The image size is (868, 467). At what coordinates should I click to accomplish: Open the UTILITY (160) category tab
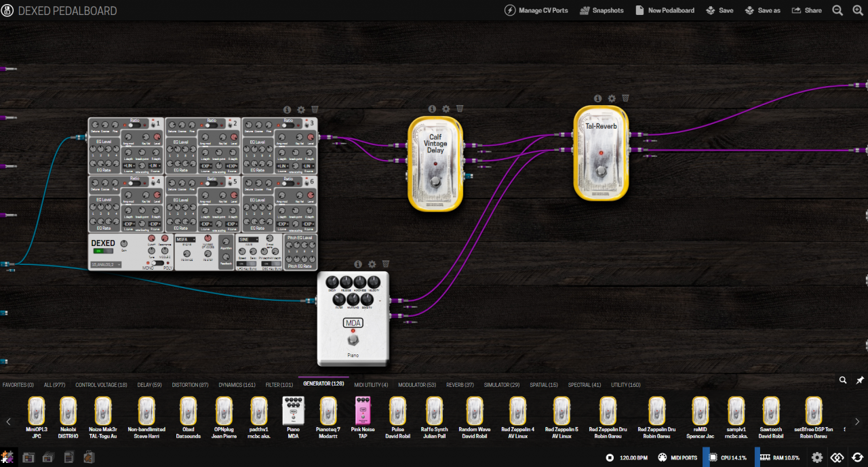(x=625, y=385)
